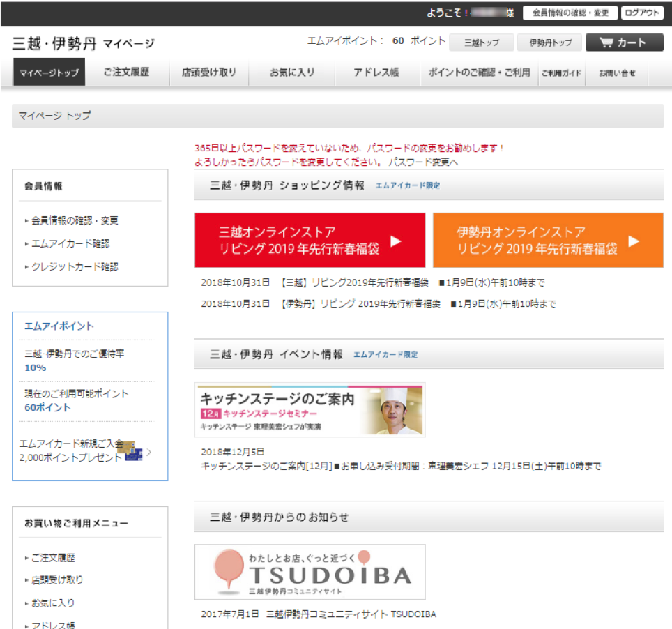672x629 pixels.
Task: Open the ご注文履歴 tab
Action: [x=126, y=72]
